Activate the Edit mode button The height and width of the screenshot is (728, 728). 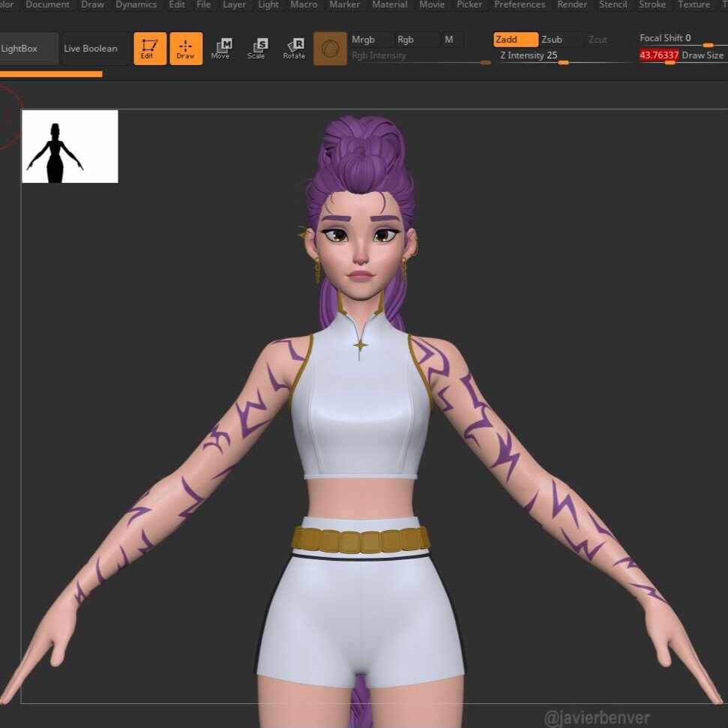pos(150,48)
